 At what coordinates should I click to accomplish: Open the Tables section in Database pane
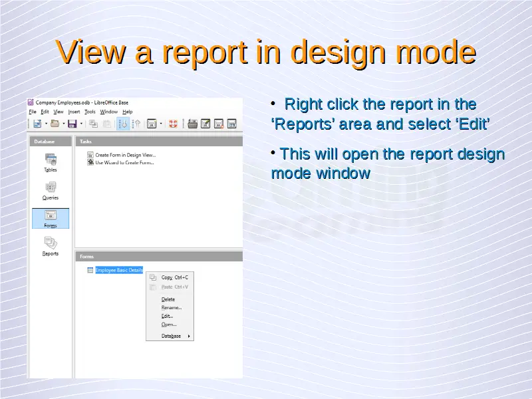coord(51,161)
